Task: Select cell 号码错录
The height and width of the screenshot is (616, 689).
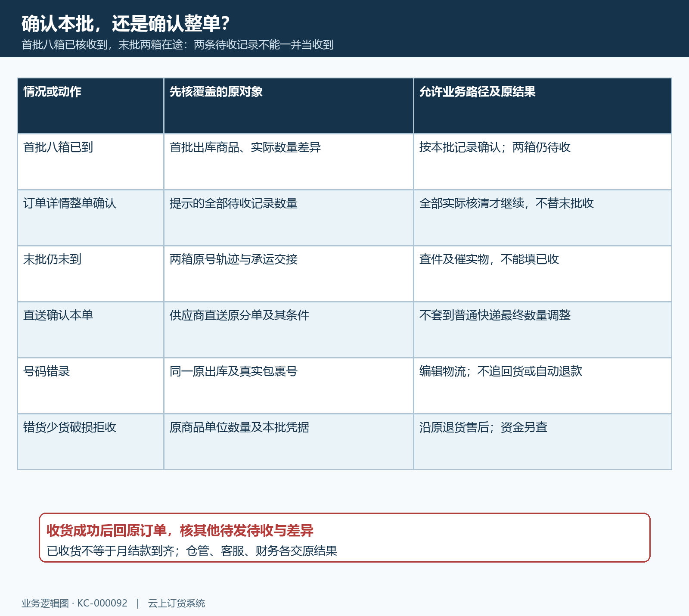Action: tap(90, 386)
